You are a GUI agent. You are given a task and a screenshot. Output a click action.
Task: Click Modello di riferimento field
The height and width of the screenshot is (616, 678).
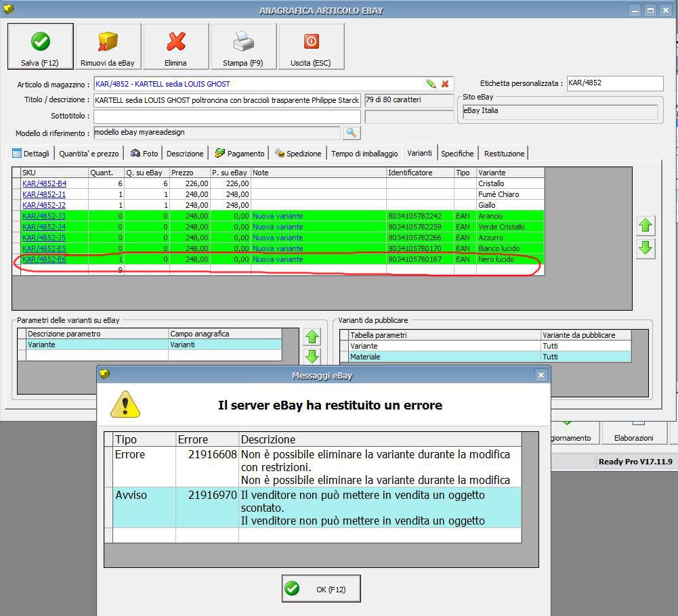pos(217,133)
